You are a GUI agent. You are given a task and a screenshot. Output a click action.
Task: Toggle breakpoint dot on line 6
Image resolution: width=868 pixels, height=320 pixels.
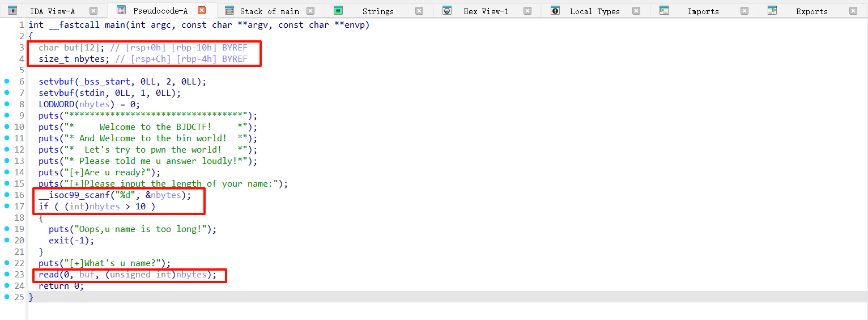(x=7, y=81)
